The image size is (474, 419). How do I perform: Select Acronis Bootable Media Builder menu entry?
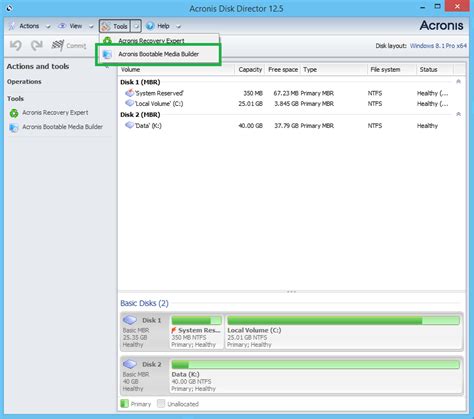click(158, 54)
